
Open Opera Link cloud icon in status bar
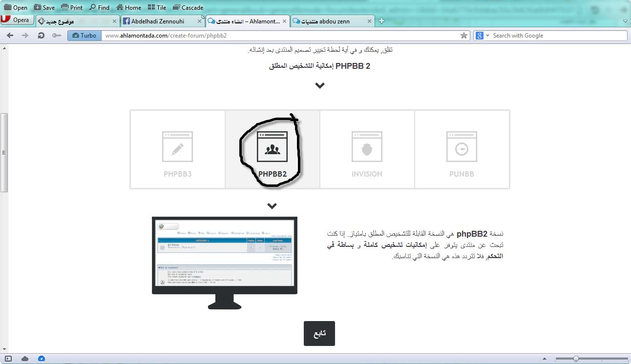point(25,359)
